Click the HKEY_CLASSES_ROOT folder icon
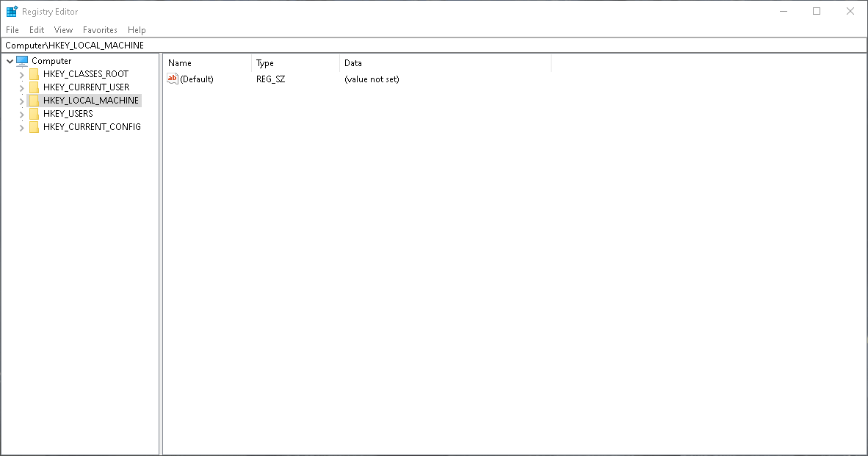 35,74
